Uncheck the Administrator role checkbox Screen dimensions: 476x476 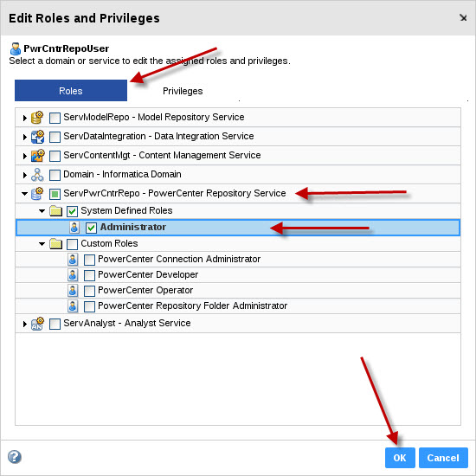click(91, 228)
